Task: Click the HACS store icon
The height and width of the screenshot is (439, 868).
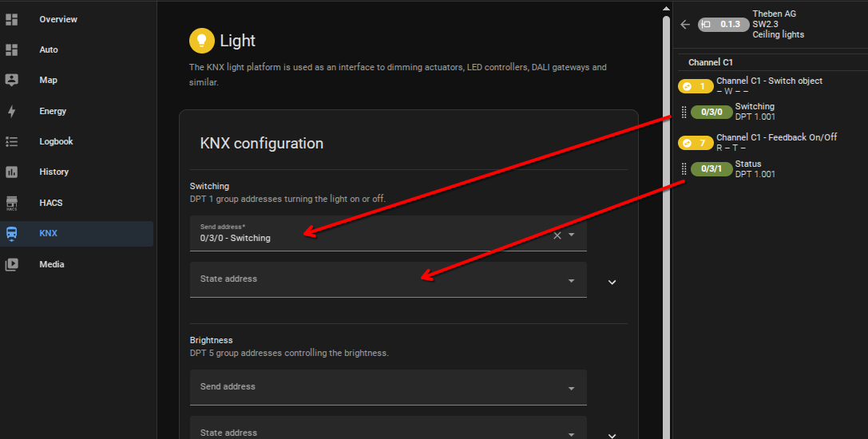Action: 12,204
